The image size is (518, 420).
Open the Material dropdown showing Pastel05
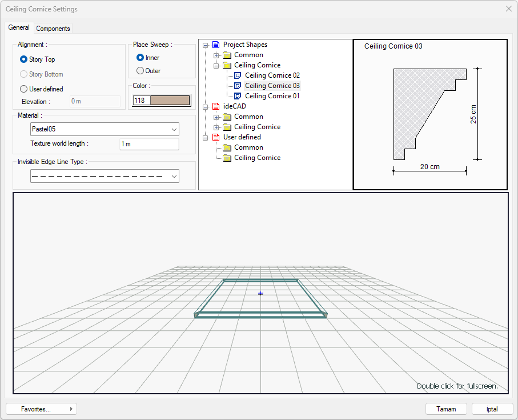coord(105,129)
